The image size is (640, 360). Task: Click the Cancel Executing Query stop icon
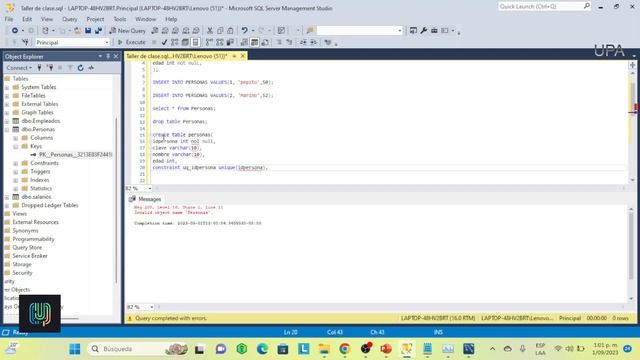point(154,42)
